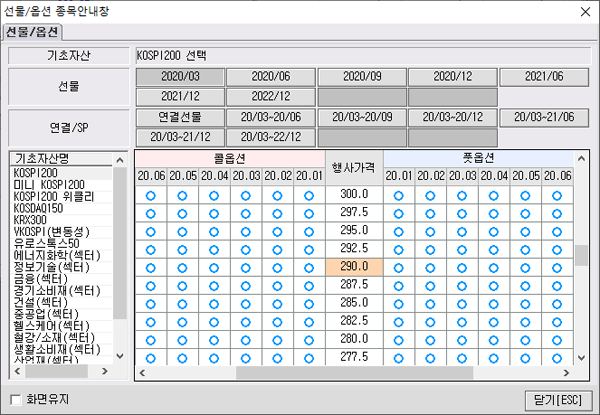600x415 pixels.
Task: Select put option 20.04 circle at strike 292.5
Action: click(x=493, y=249)
